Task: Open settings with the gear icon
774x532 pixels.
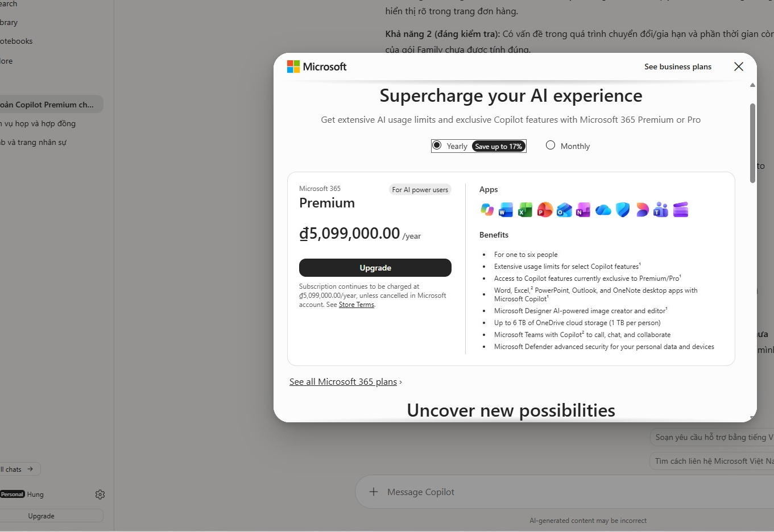Action: (100, 494)
